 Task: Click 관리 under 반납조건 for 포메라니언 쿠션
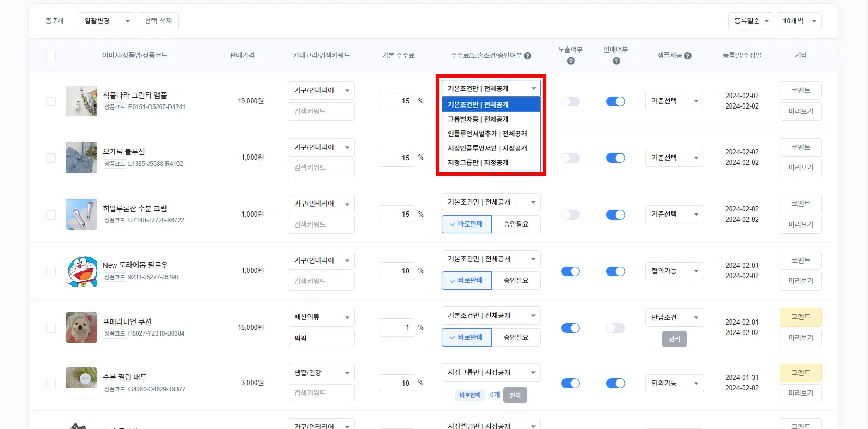(674, 339)
